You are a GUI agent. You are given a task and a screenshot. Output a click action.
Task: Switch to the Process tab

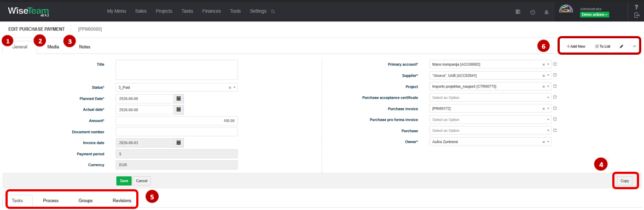tap(50, 201)
